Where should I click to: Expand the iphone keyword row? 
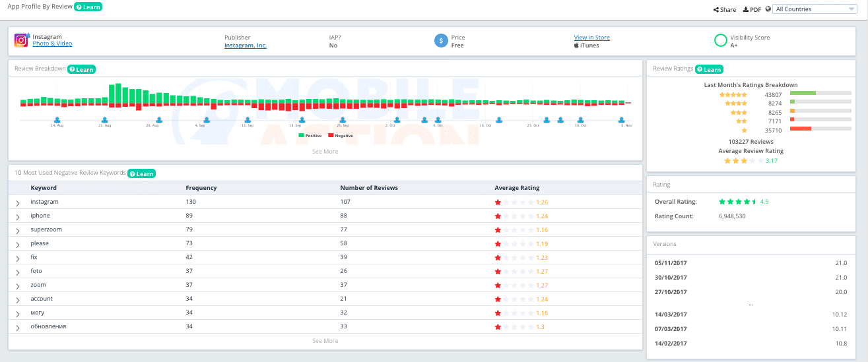18,216
